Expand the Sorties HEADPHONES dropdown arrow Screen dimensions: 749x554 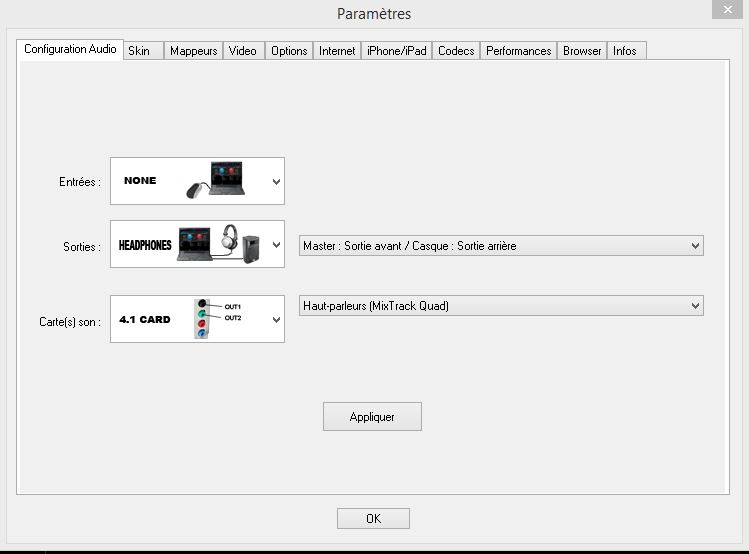(276, 245)
